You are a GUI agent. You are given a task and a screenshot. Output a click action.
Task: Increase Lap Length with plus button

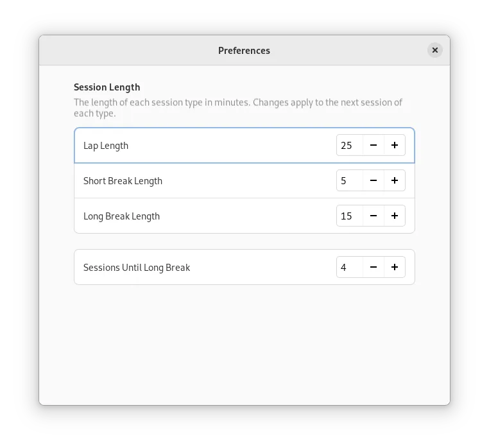(x=395, y=145)
